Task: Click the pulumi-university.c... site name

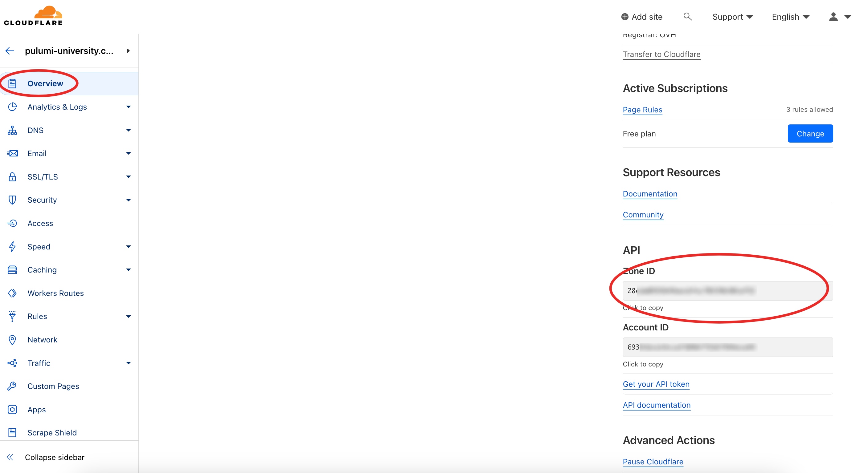Action: tap(69, 51)
